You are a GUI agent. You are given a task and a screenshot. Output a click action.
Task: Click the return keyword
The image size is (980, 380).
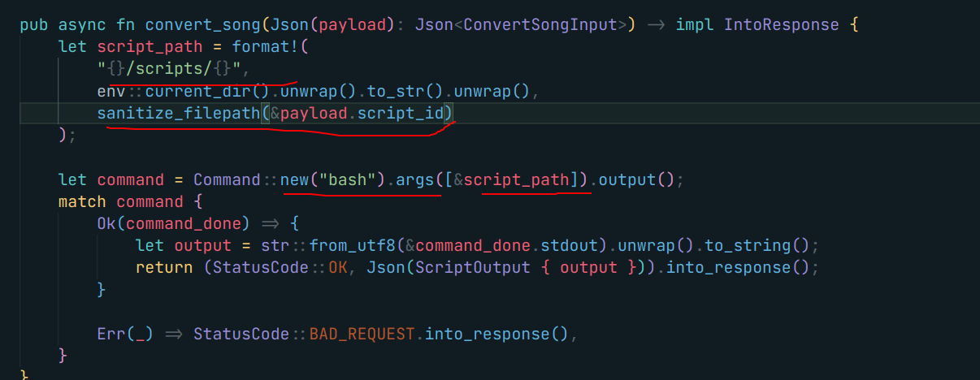[163, 267]
